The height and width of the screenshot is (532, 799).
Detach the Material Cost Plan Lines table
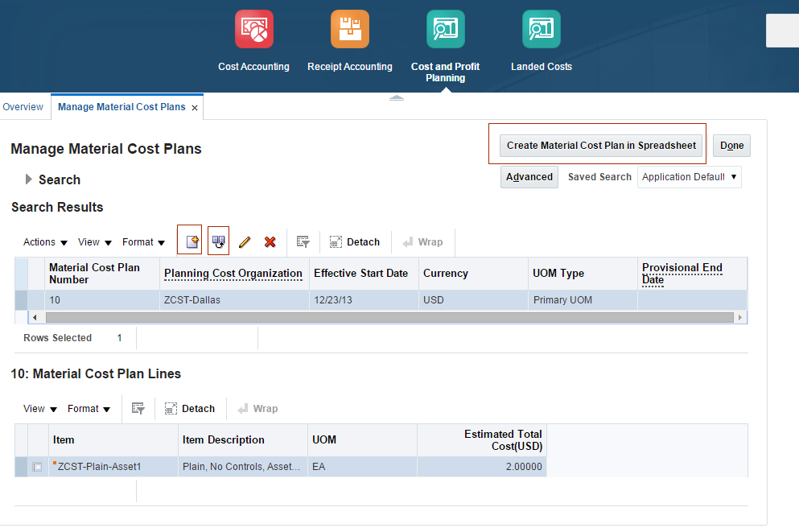190,409
